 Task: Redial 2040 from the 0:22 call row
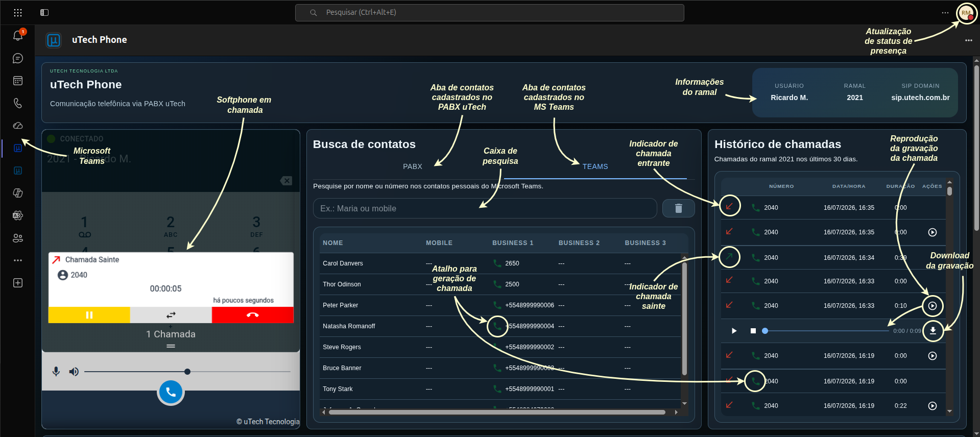(755, 406)
